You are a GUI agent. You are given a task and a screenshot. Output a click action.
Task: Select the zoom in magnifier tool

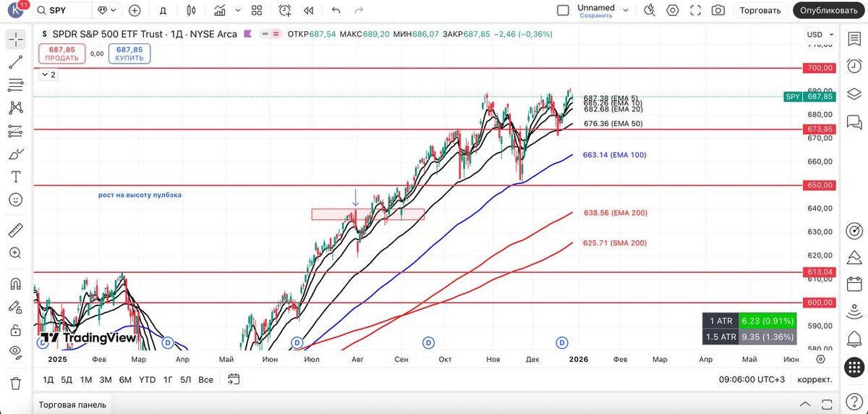(16, 253)
